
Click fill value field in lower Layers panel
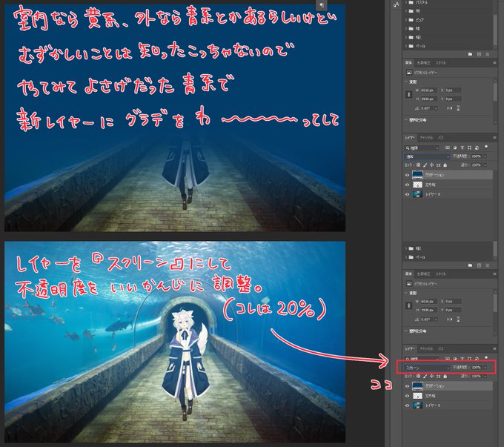(x=477, y=376)
